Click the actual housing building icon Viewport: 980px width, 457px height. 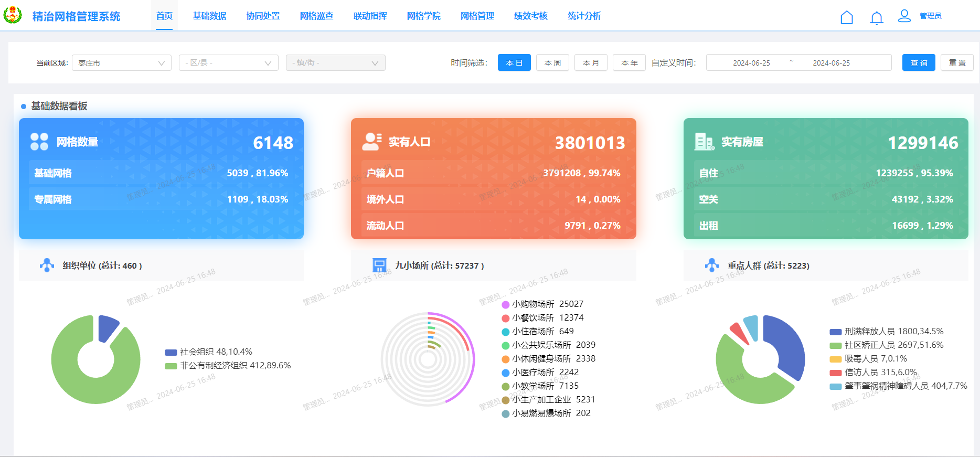(704, 142)
